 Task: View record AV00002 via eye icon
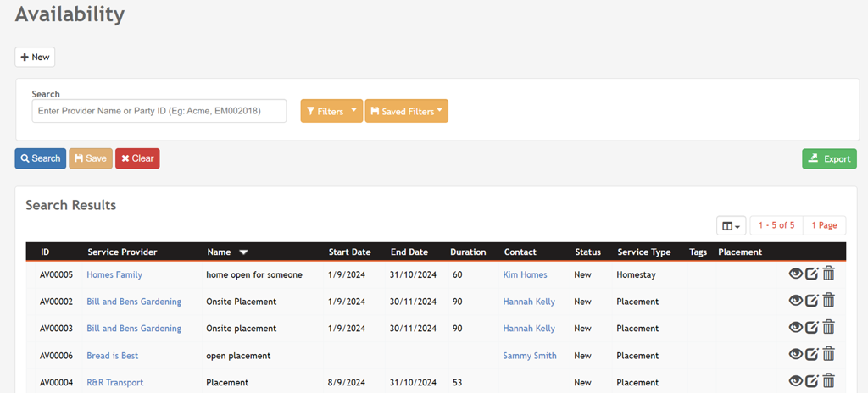795,301
